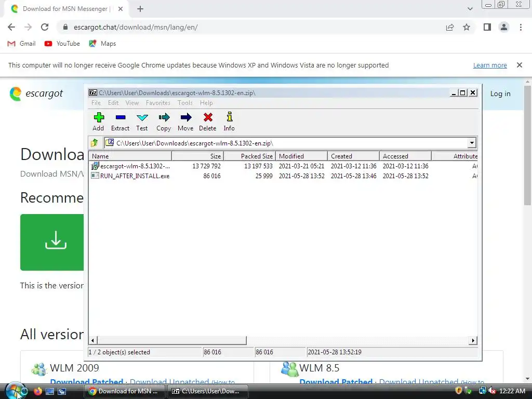Click the Log in link on escargot
The image size is (532, 399).
point(500,94)
